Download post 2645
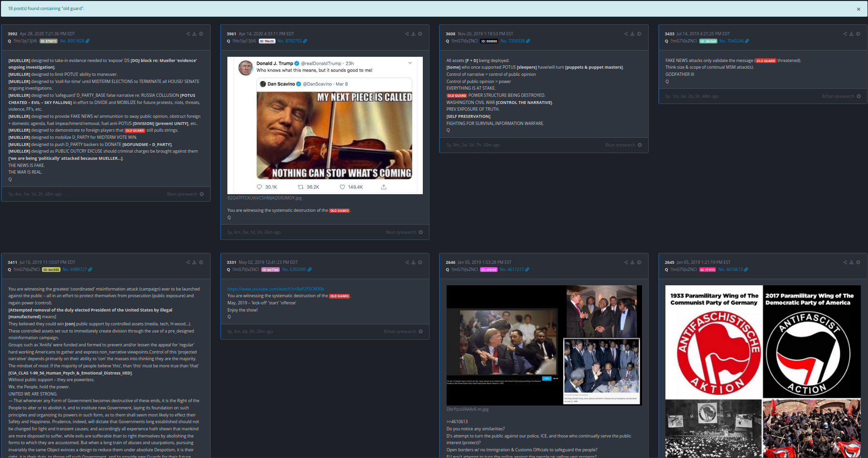 point(851,262)
